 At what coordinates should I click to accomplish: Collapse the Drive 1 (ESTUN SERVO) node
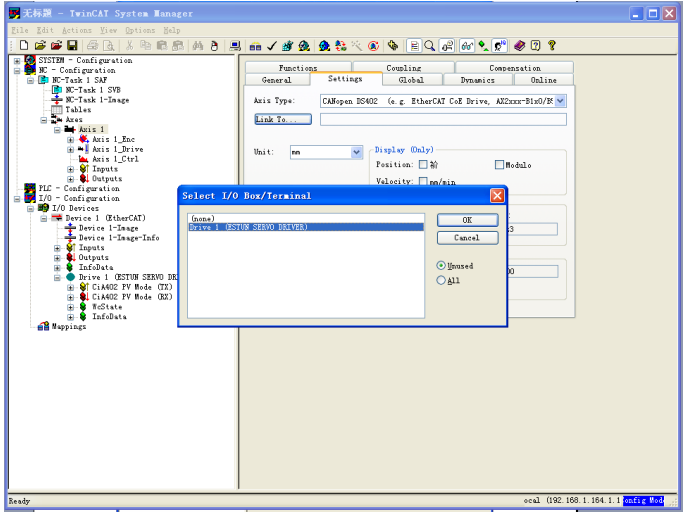click(57, 278)
